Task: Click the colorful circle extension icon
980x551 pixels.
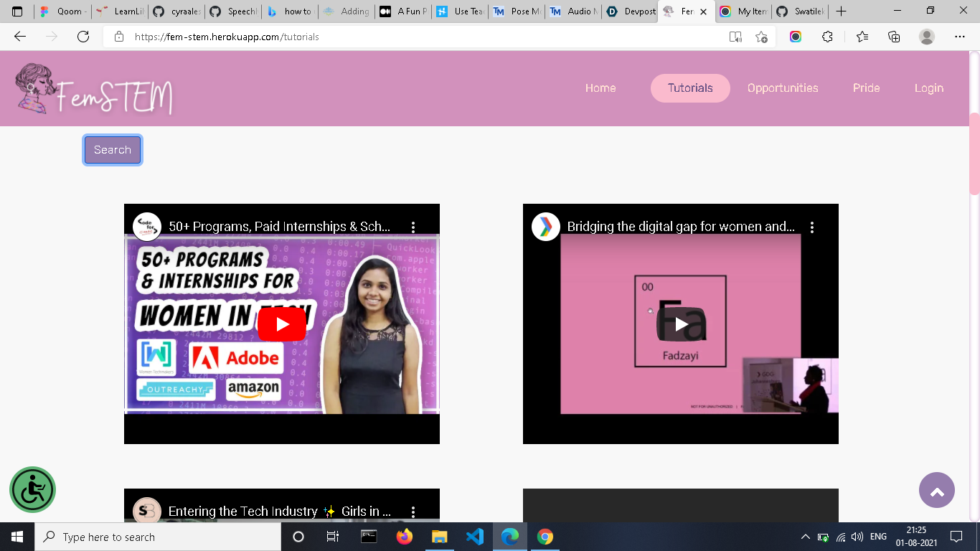Action: 796,37
